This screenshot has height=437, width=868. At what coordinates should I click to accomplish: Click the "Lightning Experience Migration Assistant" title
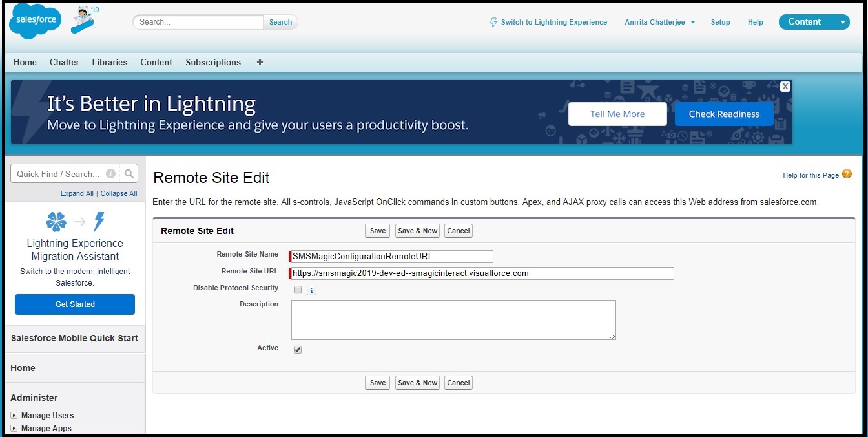(75, 250)
